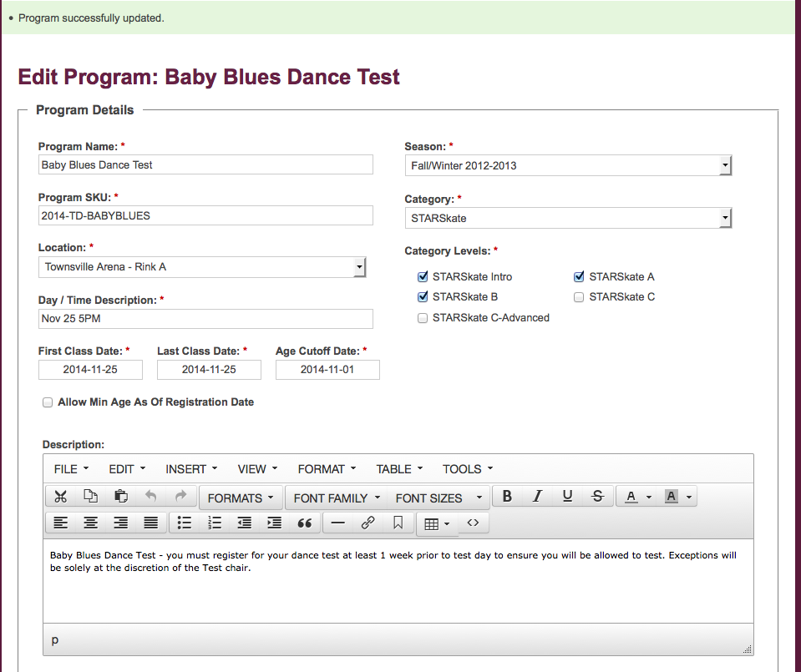Click the Program Name input field
The image size is (801, 672).
pos(205,165)
